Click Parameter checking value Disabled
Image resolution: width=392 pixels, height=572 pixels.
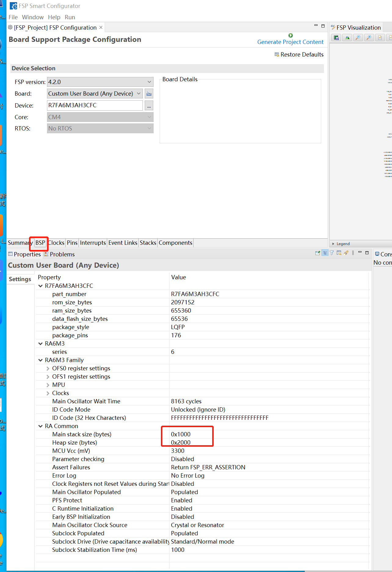(x=183, y=459)
